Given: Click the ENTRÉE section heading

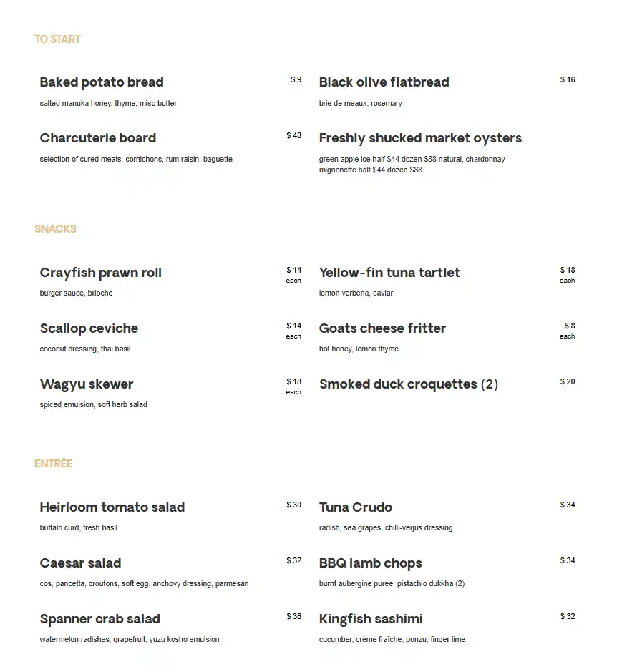Looking at the screenshot, I should 53,464.
